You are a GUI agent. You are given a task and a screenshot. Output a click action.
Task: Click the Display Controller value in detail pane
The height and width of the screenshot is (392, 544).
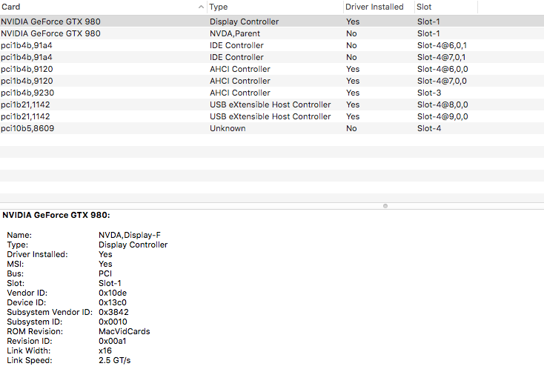point(133,245)
